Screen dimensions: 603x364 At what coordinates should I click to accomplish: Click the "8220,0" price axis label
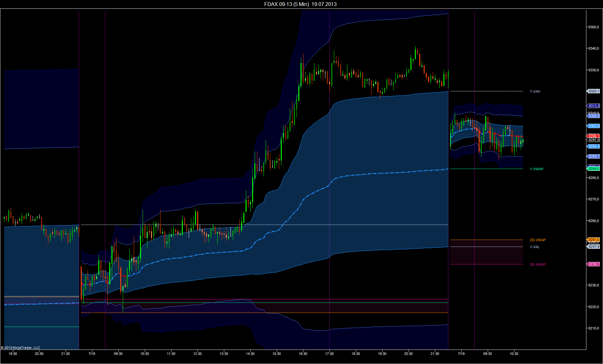(594, 307)
